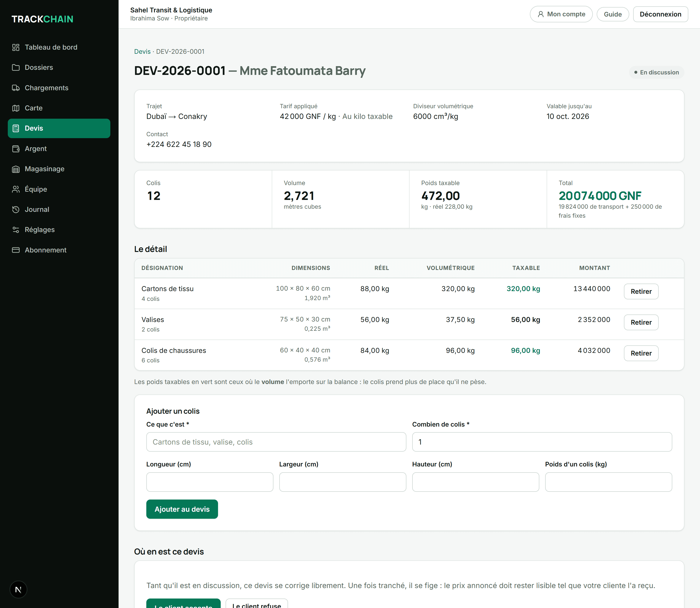Open the Tableau de bord page
Viewport: 700px width, 608px height.
59,47
